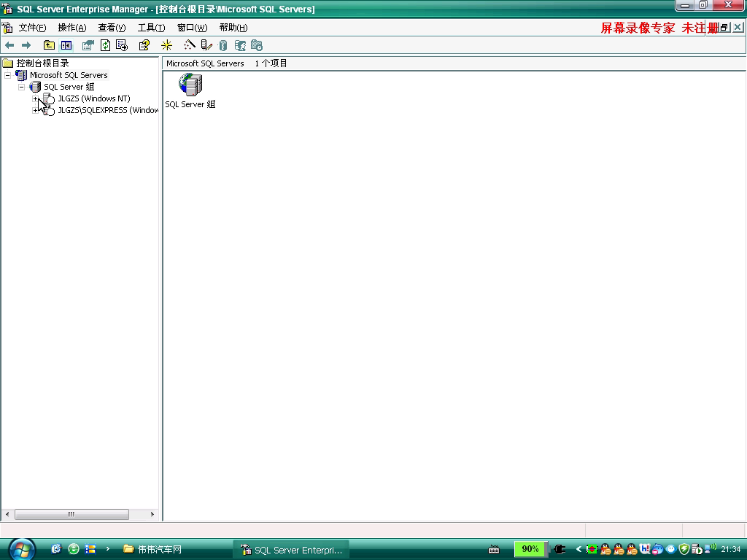Open the 窗口(W) menu
This screenshot has width=747, height=560.
[x=193, y=28]
